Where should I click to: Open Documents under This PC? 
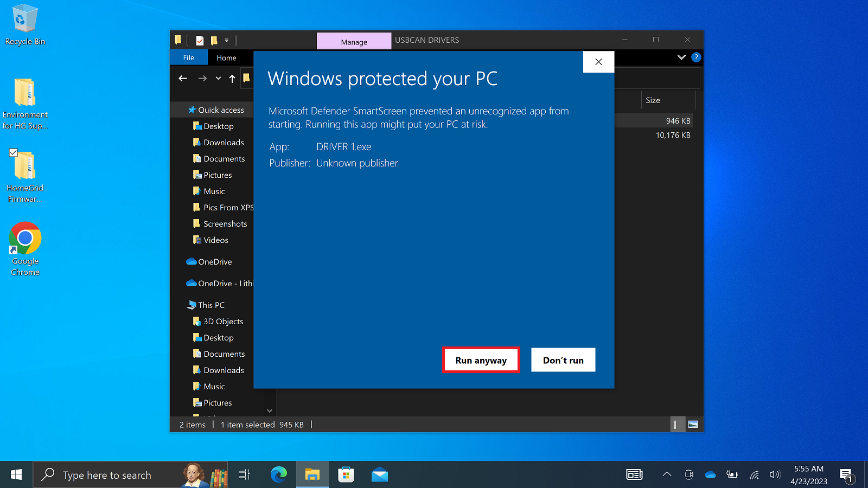pyautogui.click(x=219, y=354)
